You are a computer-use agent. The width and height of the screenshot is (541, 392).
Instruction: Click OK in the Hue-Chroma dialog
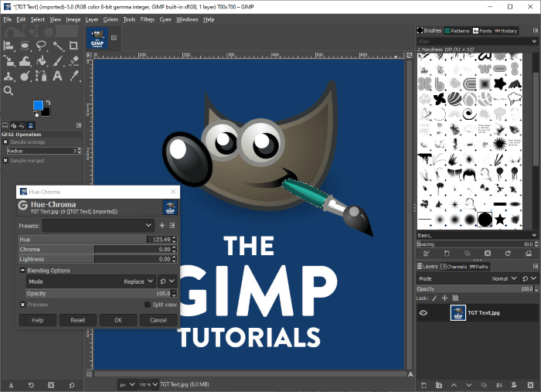(x=117, y=320)
